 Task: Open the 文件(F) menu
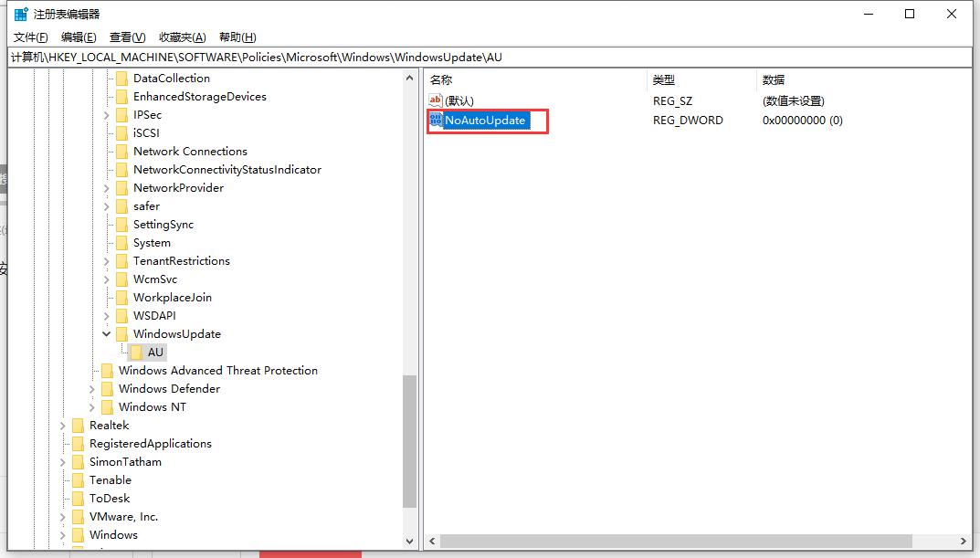point(31,37)
